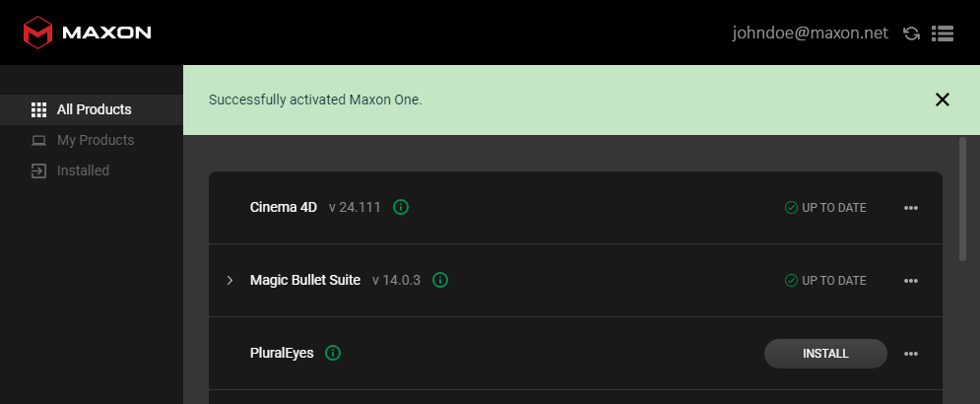Install PluralEyes
Image resolution: width=980 pixels, height=404 pixels.
(x=825, y=354)
